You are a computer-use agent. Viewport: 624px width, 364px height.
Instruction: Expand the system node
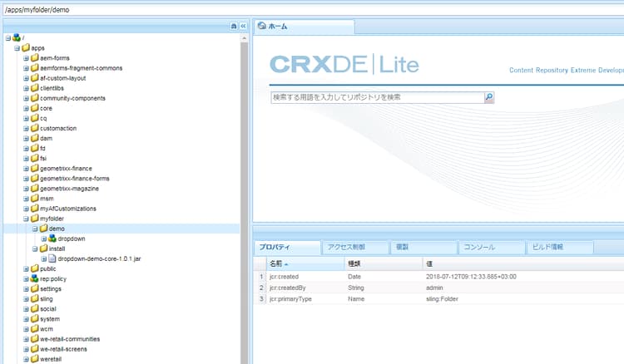[x=26, y=319]
